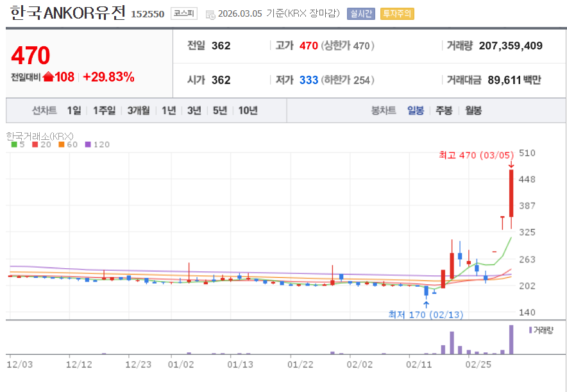Click the 거래대금 value 89,611 백만
The width and height of the screenshot is (567, 392).
pyautogui.click(x=514, y=80)
